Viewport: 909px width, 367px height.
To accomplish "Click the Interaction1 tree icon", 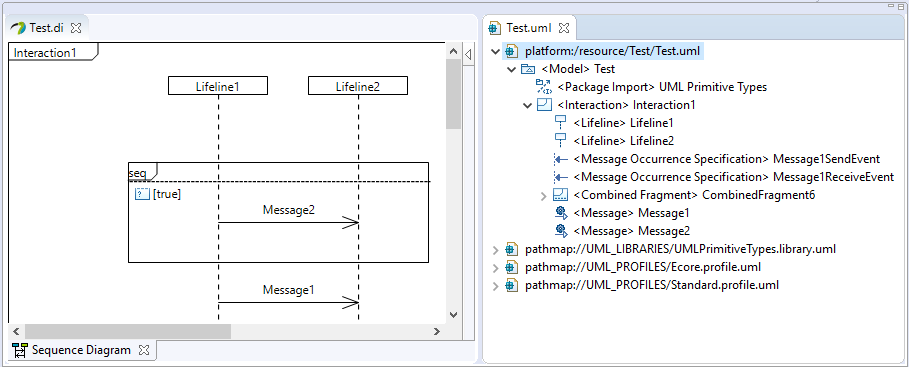I will (544, 105).
